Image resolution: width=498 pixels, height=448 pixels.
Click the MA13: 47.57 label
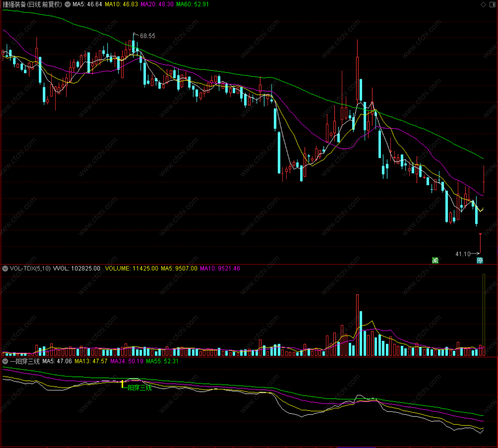point(91,361)
